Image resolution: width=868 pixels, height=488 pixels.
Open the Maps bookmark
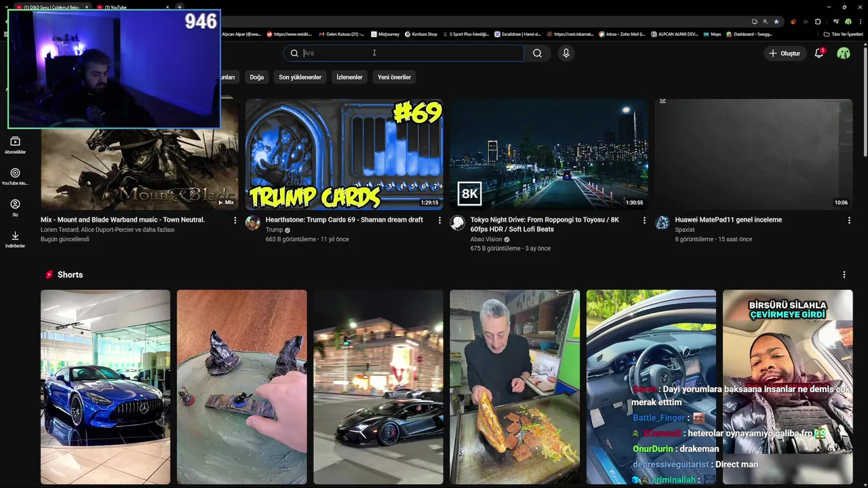712,34
